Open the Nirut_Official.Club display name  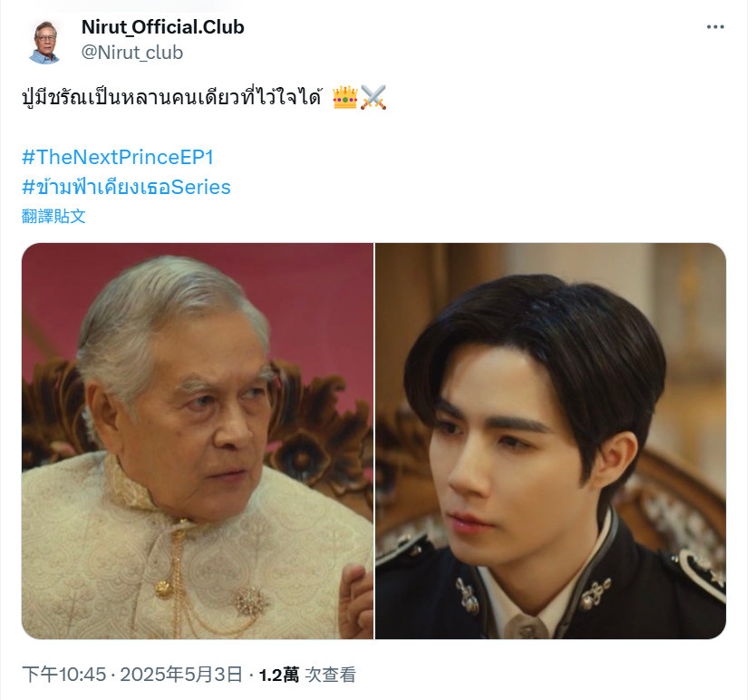coord(163,27)
